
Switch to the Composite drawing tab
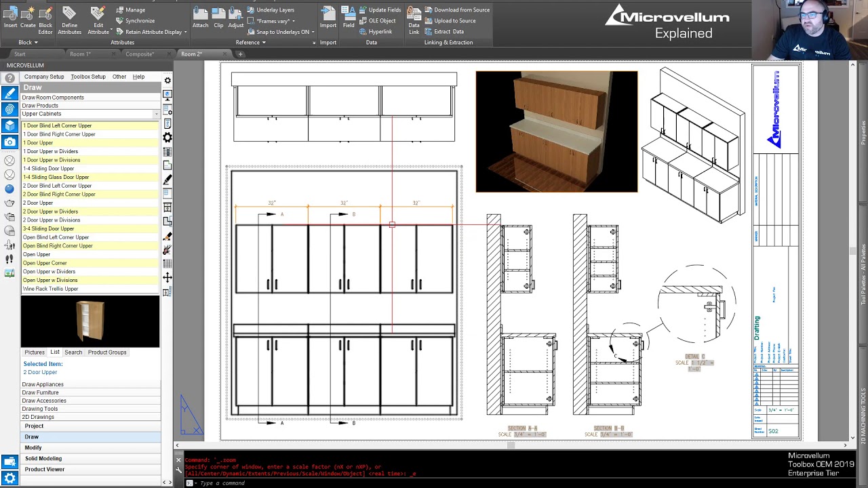point(140,54)
